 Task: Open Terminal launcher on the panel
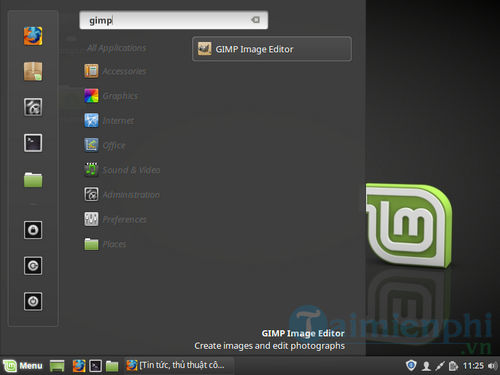[x=96, y=366]
